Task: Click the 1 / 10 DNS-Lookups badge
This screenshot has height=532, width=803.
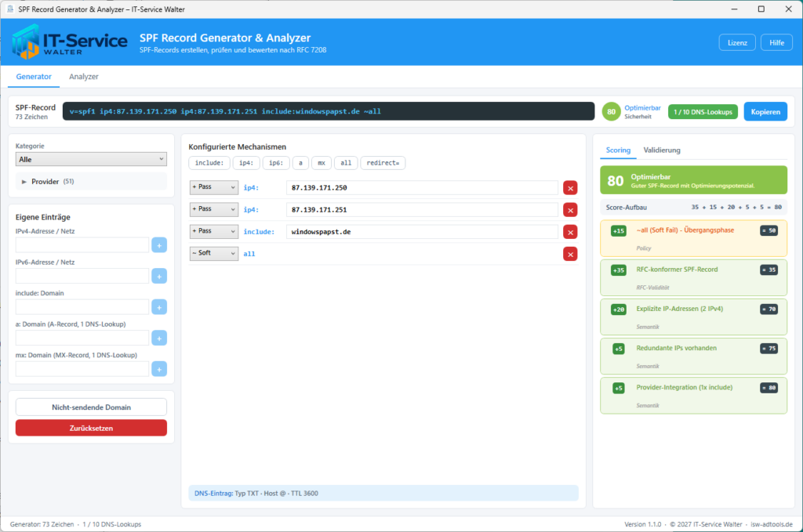Action: (703, 112)
